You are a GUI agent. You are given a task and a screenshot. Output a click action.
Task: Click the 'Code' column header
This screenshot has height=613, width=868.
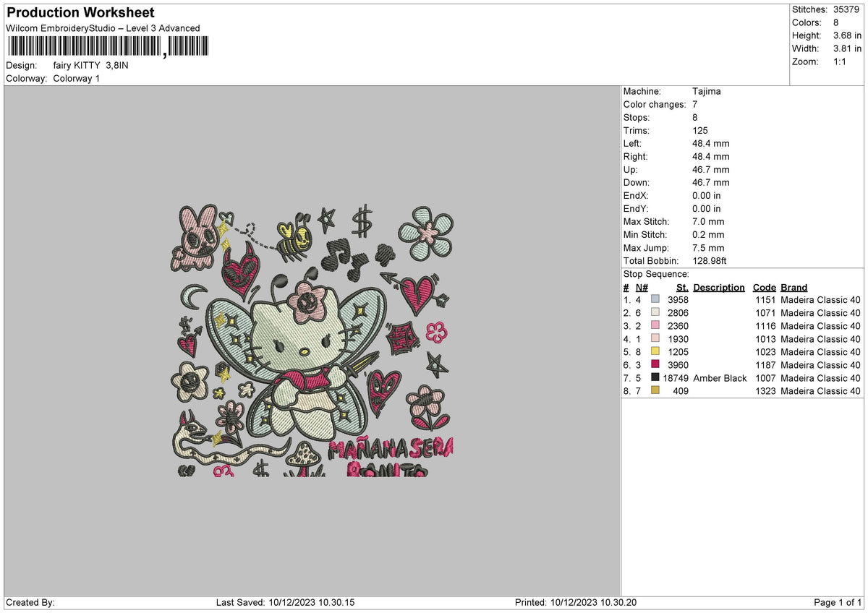pos(764,288)
